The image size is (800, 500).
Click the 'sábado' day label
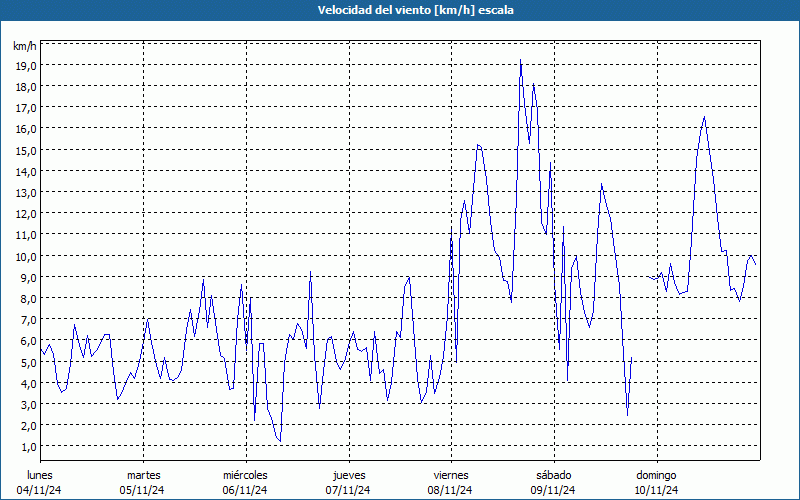[554, 475]
